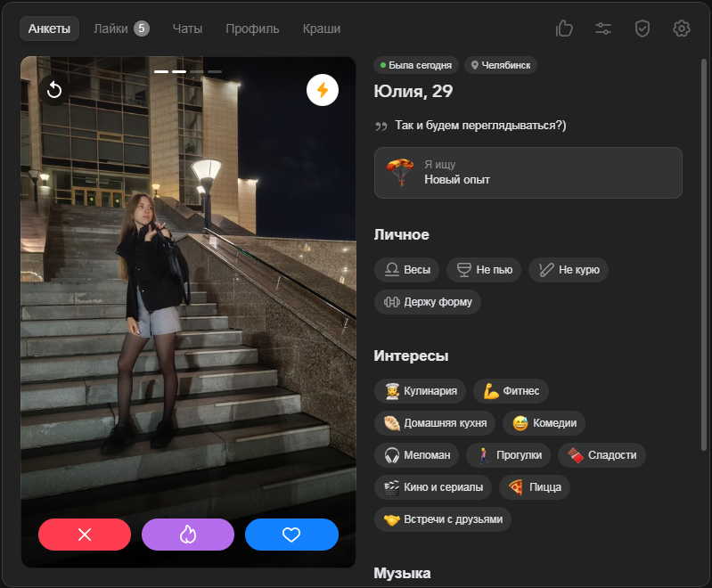
Task: Open the settings gear icon
Action: pyautogui.click(x=682, y=29)
